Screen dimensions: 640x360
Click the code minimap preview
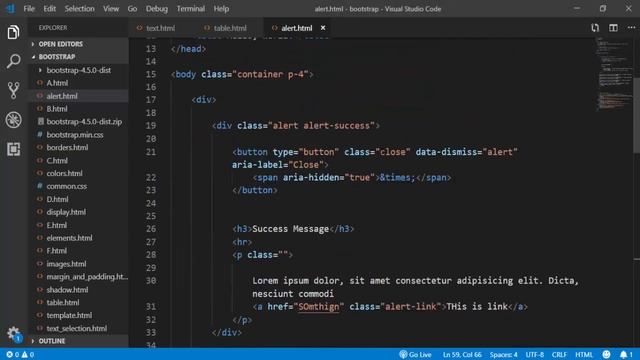(x=613, y=73)
